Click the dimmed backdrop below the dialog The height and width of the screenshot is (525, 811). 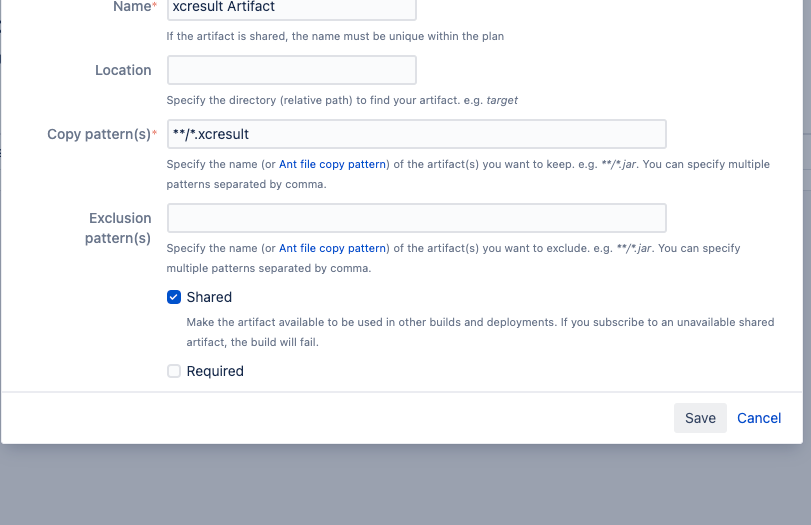(x=406, y=485)
